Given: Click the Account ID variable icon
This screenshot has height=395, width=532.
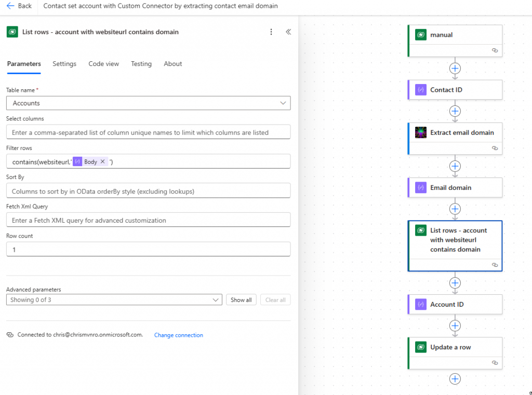Looking at the screenshot, I should pyautogui.click(x=421, y=305).
